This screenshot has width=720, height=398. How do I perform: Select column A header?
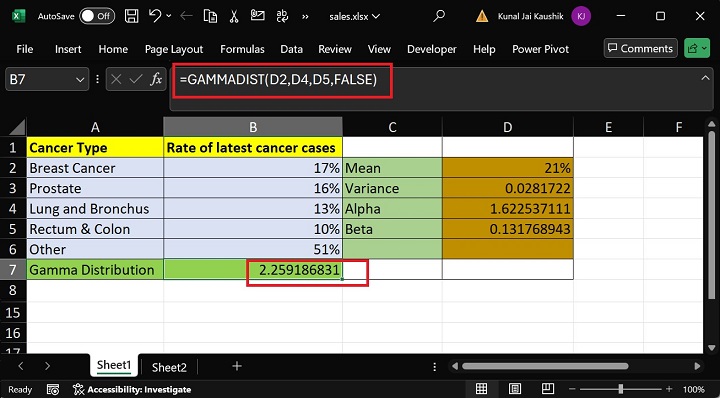click(95, 127)
